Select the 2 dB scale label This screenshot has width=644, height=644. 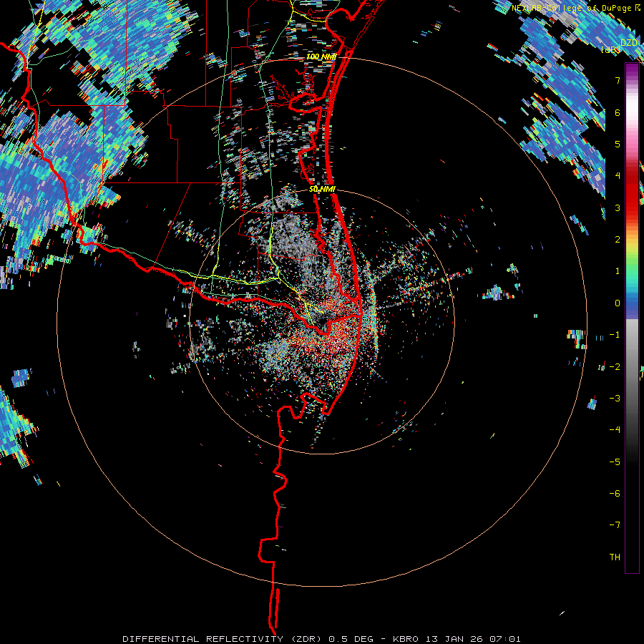[618, 240]
